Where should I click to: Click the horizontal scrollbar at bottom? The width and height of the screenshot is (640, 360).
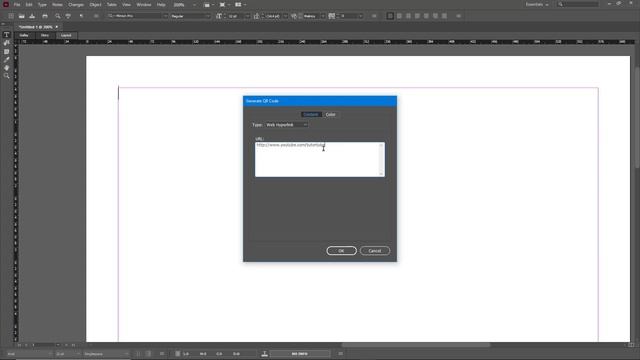tap(416, 345)
